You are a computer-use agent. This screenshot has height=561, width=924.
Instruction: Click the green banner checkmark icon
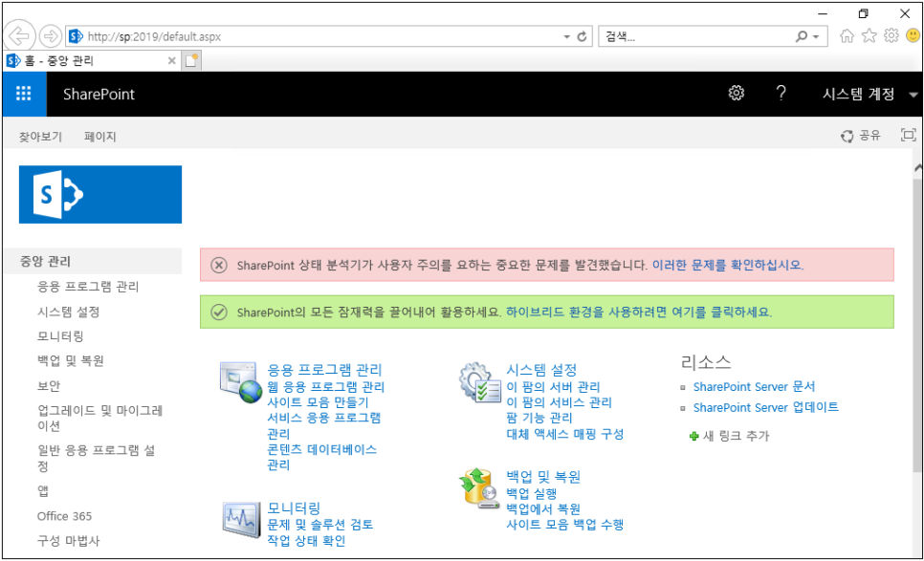219,312
